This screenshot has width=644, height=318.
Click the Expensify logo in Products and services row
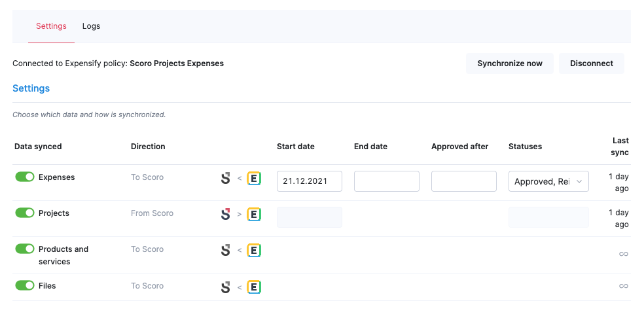[x=254, y=250]
